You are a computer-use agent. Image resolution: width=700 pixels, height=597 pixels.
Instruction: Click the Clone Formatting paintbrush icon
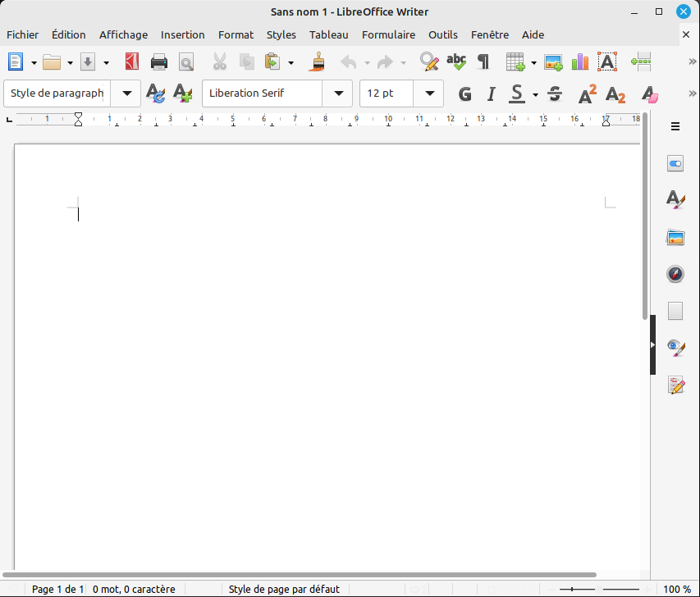pyautogui.click(x=318, y=62)
